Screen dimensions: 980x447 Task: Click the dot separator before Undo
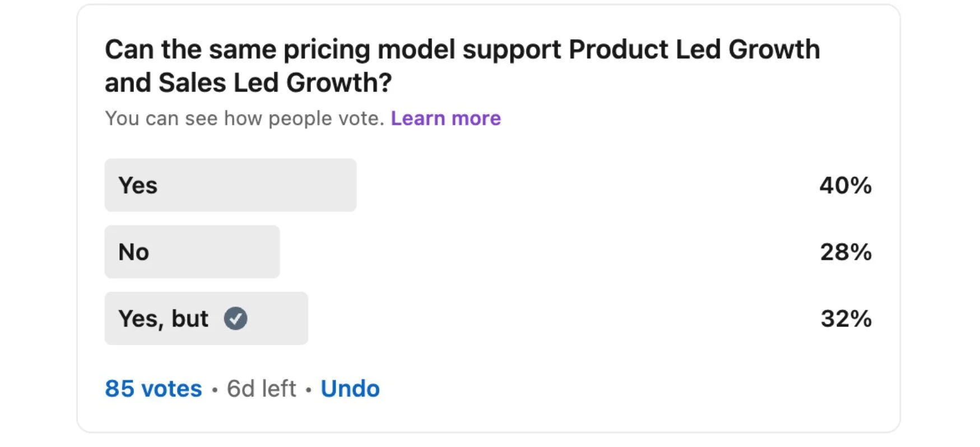pyautogui.click(x=308, y=389)
